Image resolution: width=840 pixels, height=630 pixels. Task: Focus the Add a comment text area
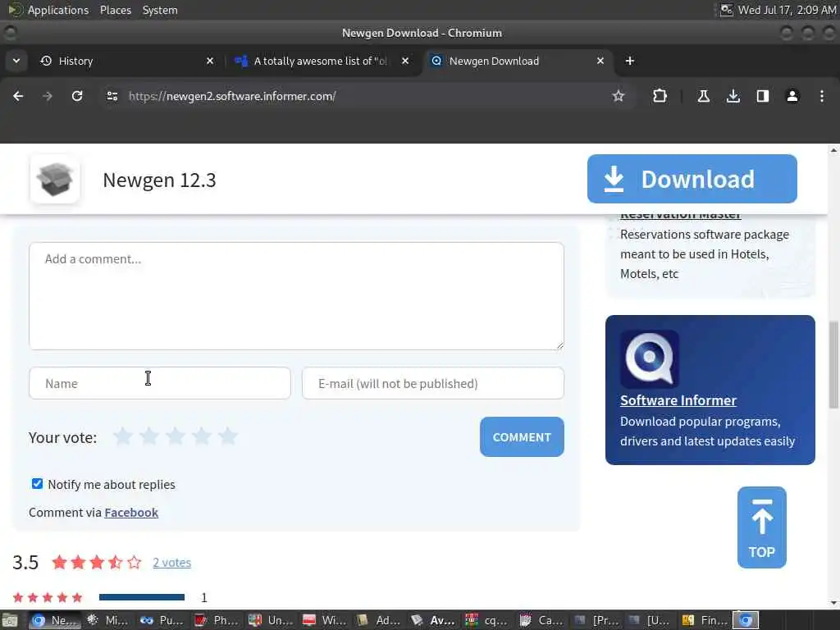click(296, 296)
